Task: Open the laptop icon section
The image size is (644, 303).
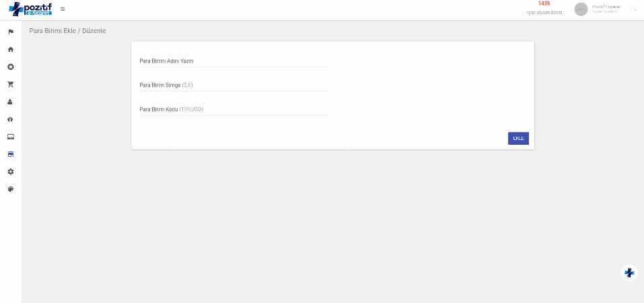Action: tap(11, 137)
